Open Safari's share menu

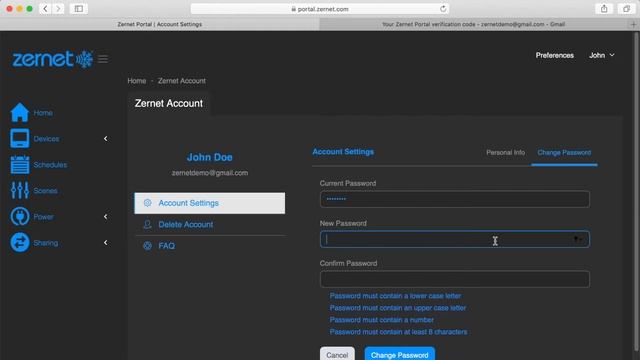(604, 9)
